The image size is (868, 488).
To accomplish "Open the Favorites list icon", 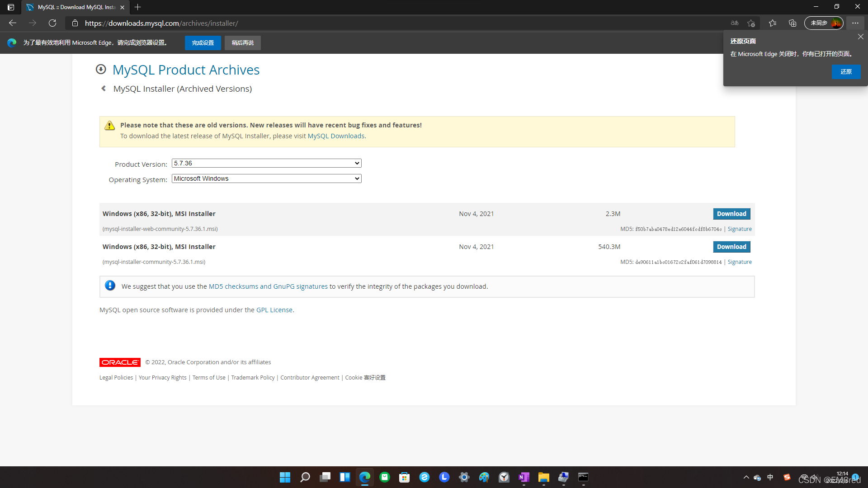I will coord(772,23).
